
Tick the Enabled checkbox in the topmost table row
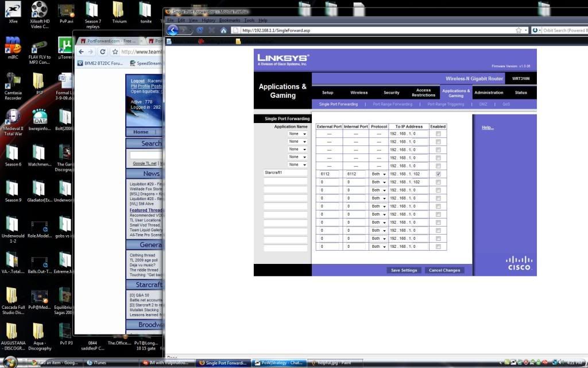(x=438, y=133)
